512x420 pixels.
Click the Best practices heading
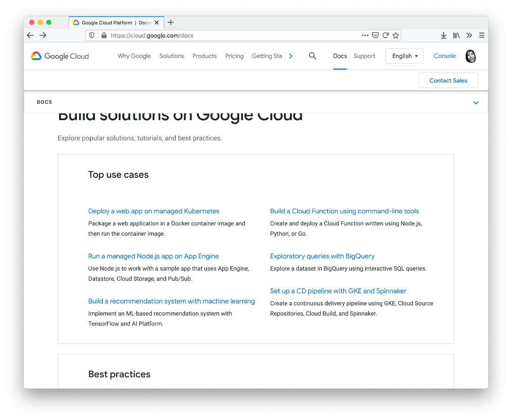coord(119,374)
